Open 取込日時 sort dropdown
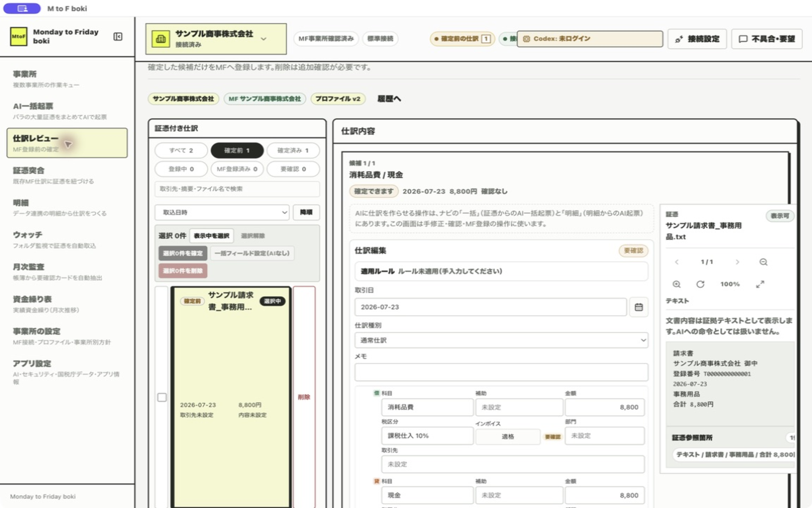Image resolution: width=812 pixels, height=508 pixels. point(222,212)
